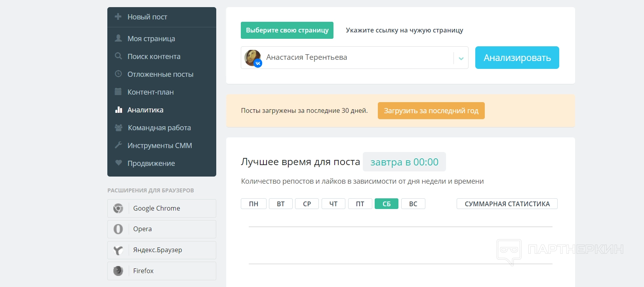644x287 pixels.
Task: Switch to Выберите свою страницу tab
Action: tap(287, 30)
